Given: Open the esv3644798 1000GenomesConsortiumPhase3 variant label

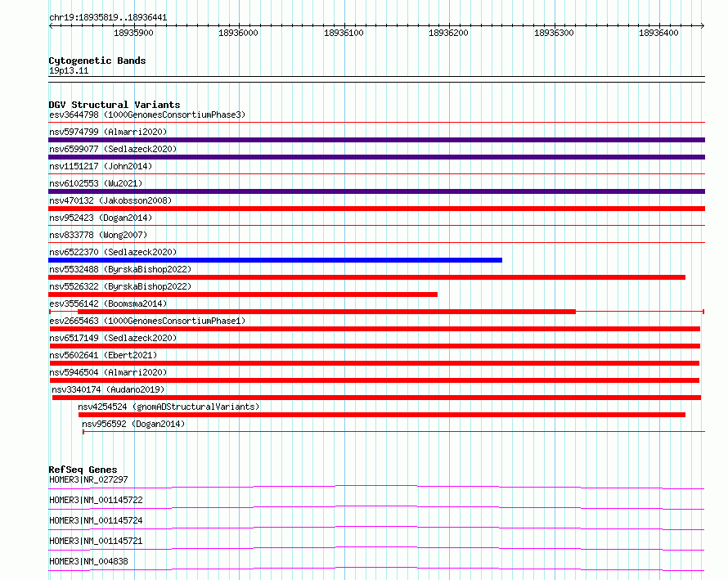Looking at the screenshot, I should tap(147, 115).
